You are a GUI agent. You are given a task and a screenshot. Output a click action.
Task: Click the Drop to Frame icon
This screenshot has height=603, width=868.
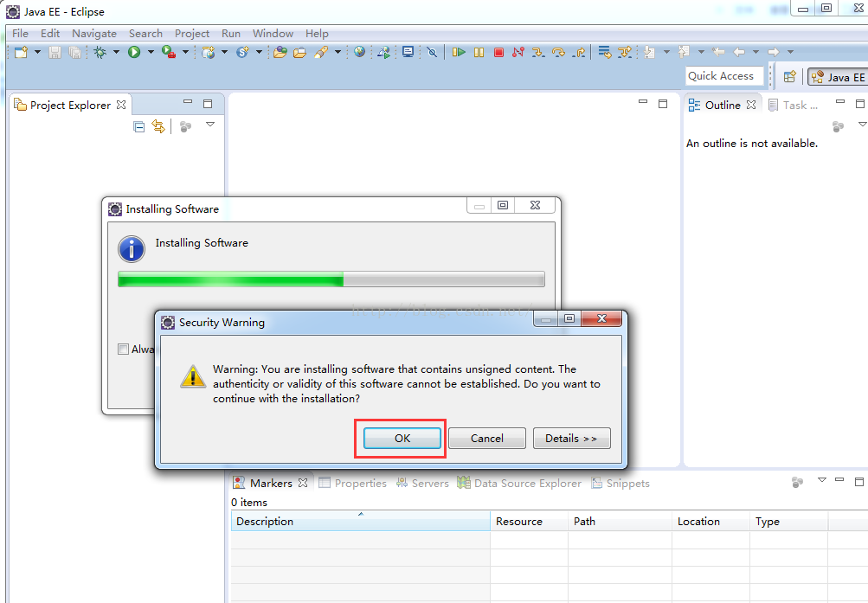click(x=605, y=53)
